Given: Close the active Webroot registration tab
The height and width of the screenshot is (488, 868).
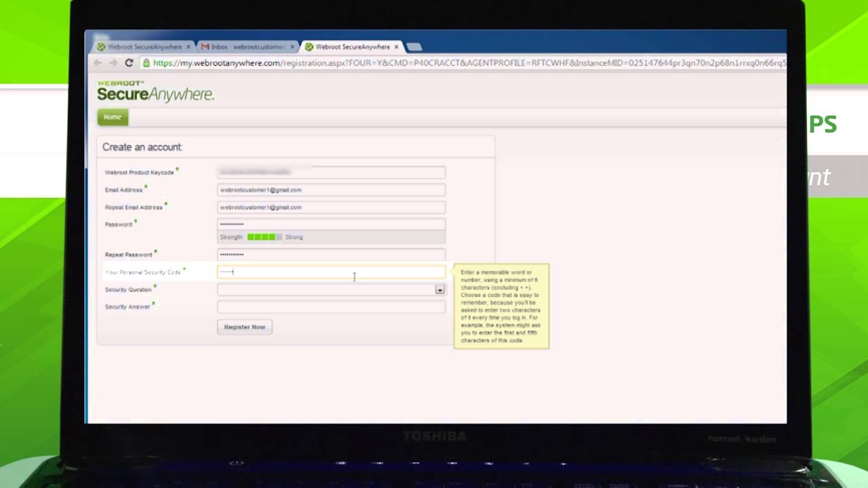Looking at the screenshot, I should [396, 47].
